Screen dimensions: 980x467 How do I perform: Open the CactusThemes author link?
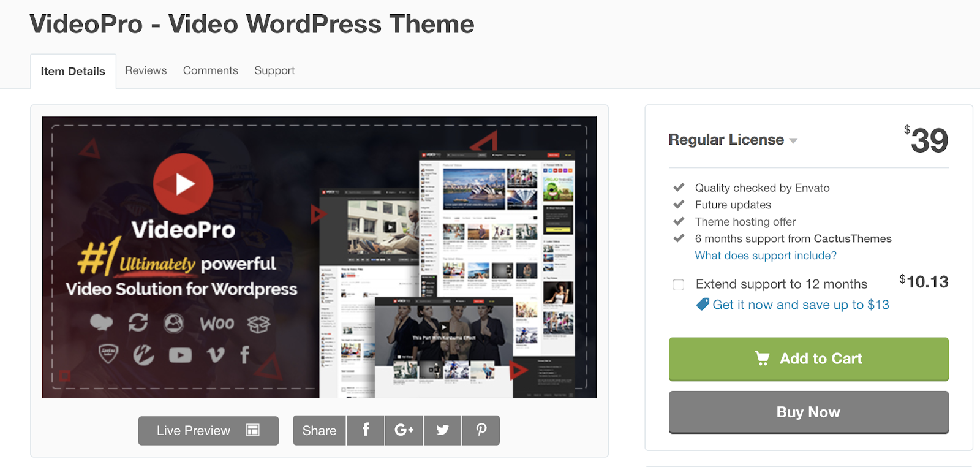tap(853, 238)
